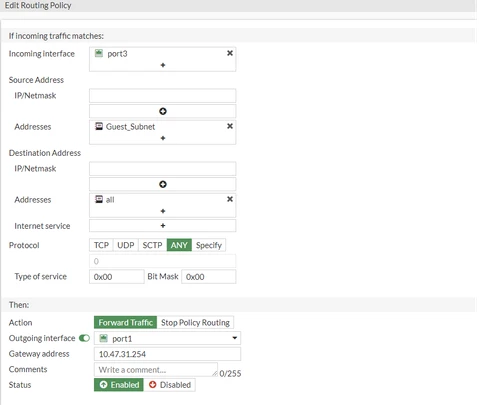Remove port3 from Incoming interface

230,53
